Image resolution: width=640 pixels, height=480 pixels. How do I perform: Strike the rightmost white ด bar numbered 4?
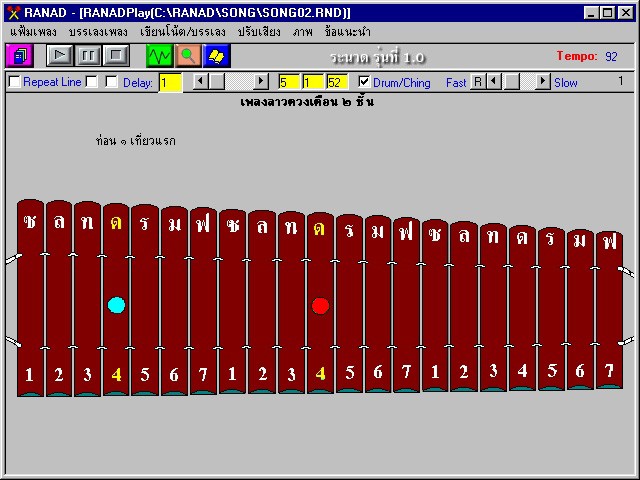(522, 308)
